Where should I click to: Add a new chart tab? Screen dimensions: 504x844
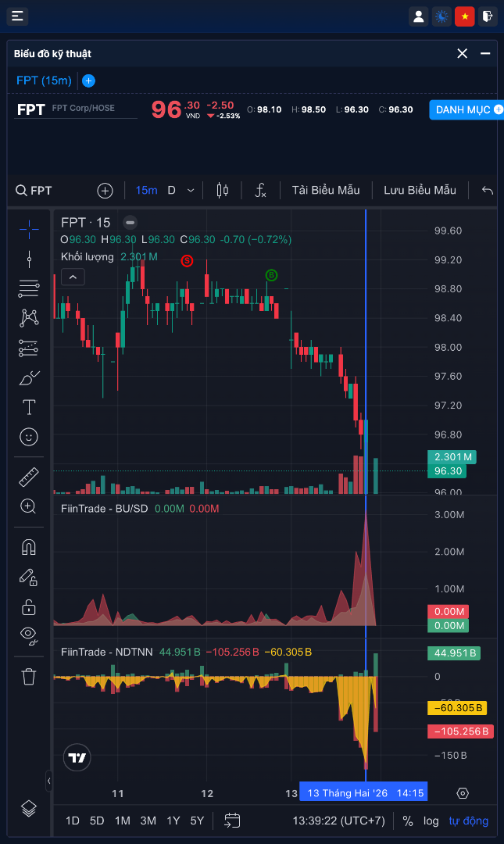89,80
